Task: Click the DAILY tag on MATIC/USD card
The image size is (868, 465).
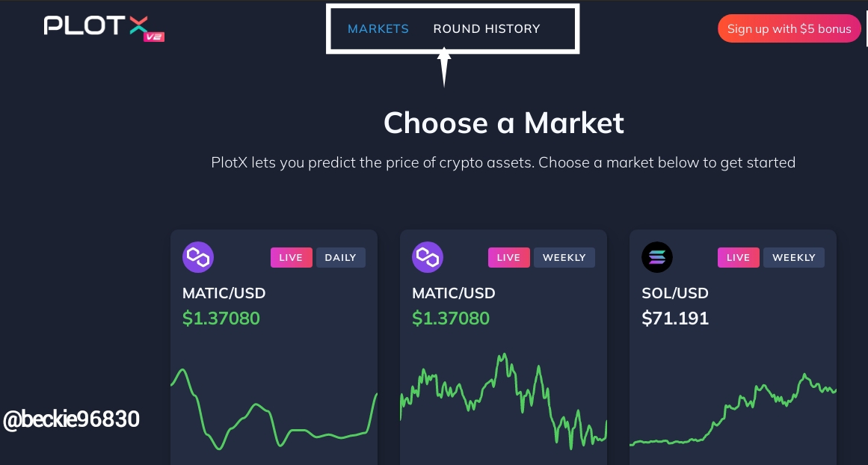Action: (340, 257)
